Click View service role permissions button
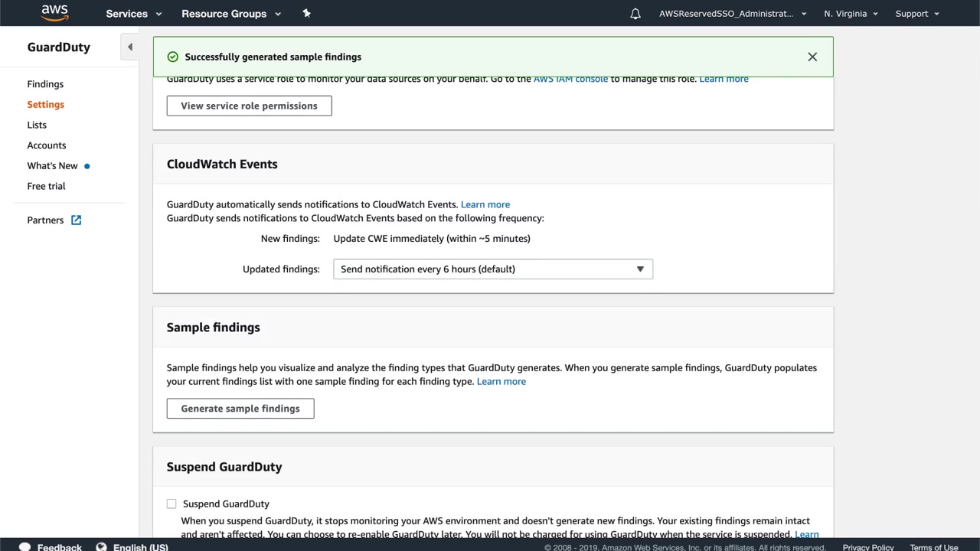The width and height of the screenshot is (980, 551). pyautogui.click(x=249, y=106)
